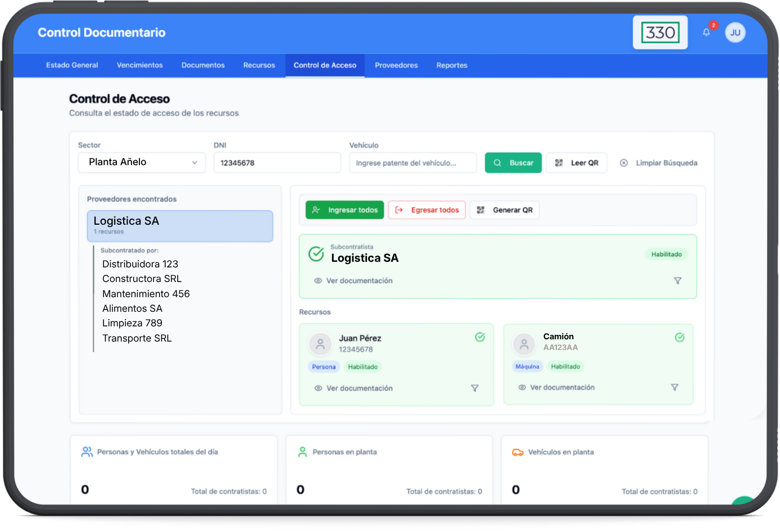
Task: Show Camión AA123AA documentation
Action: pyautogui.click(x=556, y=388)
